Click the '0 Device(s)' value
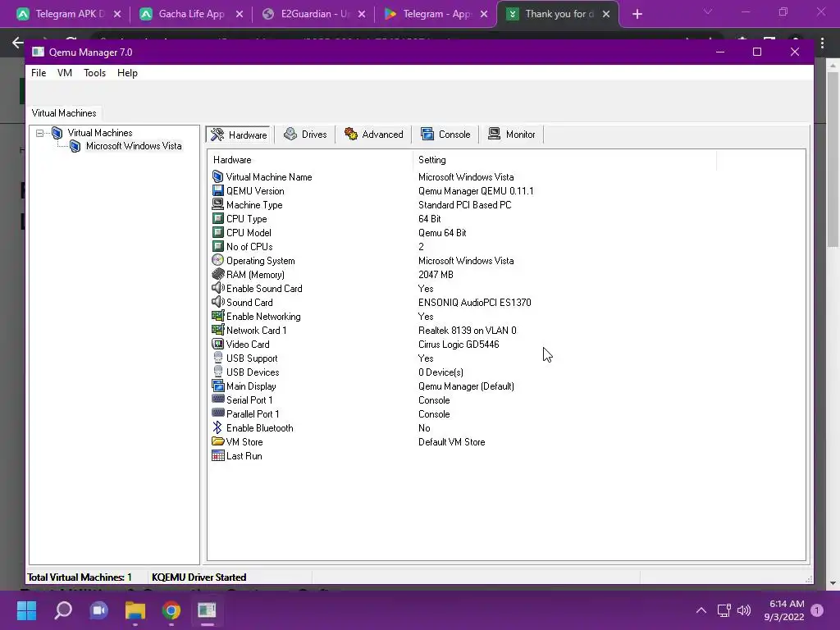 coord(441,372)
